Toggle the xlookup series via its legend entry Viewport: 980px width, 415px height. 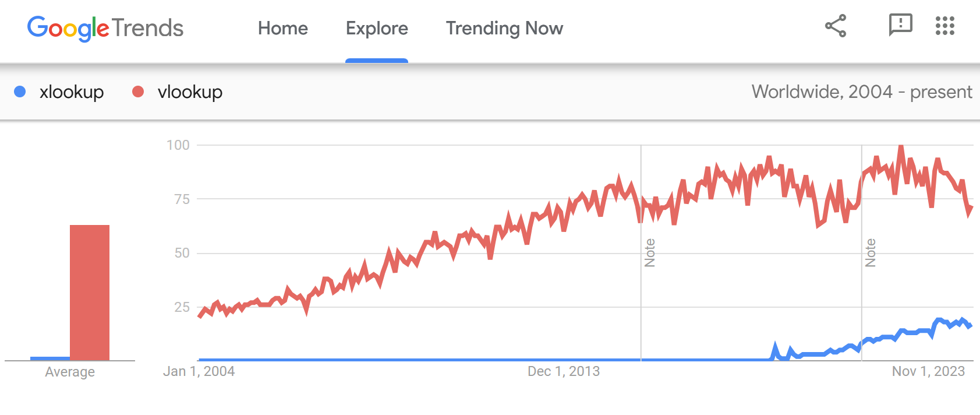[58, 92]
